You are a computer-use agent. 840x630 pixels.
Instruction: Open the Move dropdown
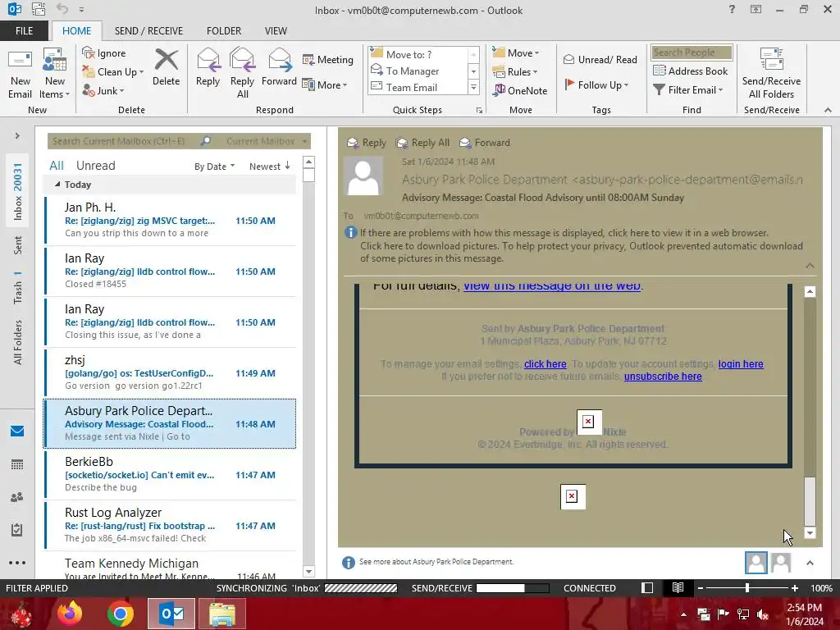pyautogui.click(x=515, y=53)
